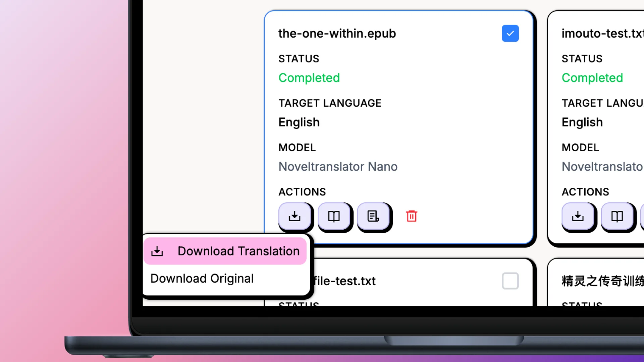The width and height of the screenshot is (644, 362).
Task: Click the-one-within.epub file title
Action: click(x=337, y=34)
